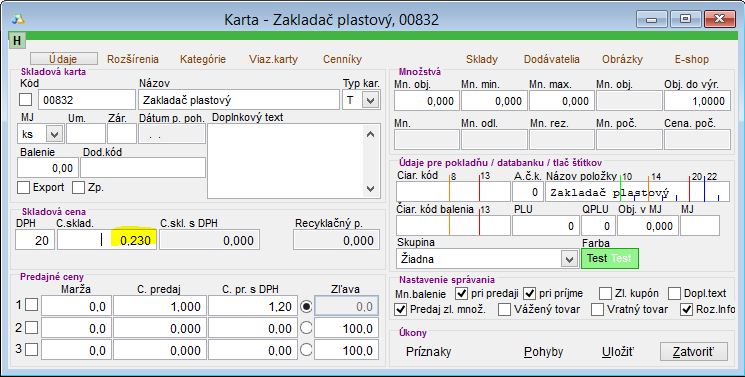745x377 pixels.
Task: Open Pohyby action
Action: [544, 352]
